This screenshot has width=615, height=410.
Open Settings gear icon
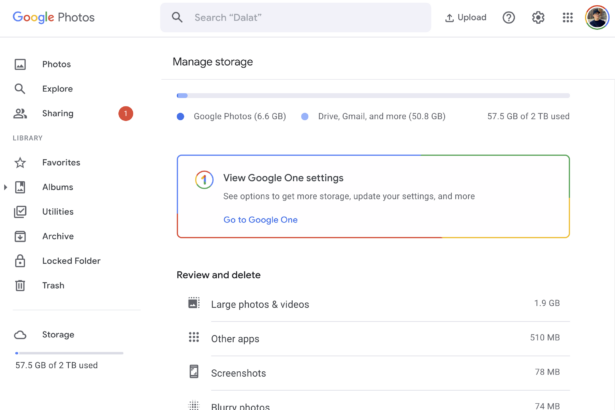tap(538, 17)
